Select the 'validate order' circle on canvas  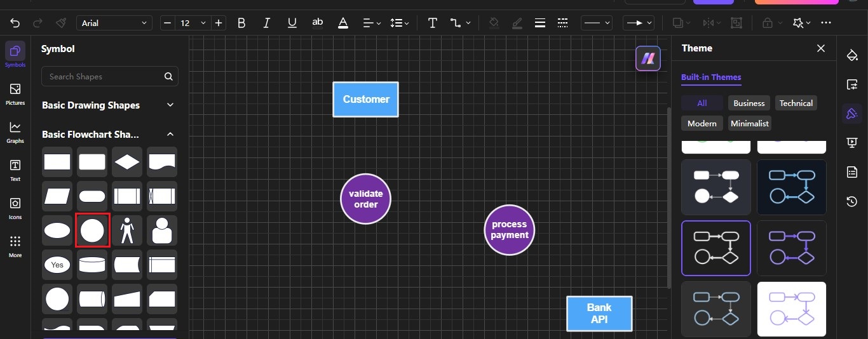pyautogui.click(x=365, y=199)
